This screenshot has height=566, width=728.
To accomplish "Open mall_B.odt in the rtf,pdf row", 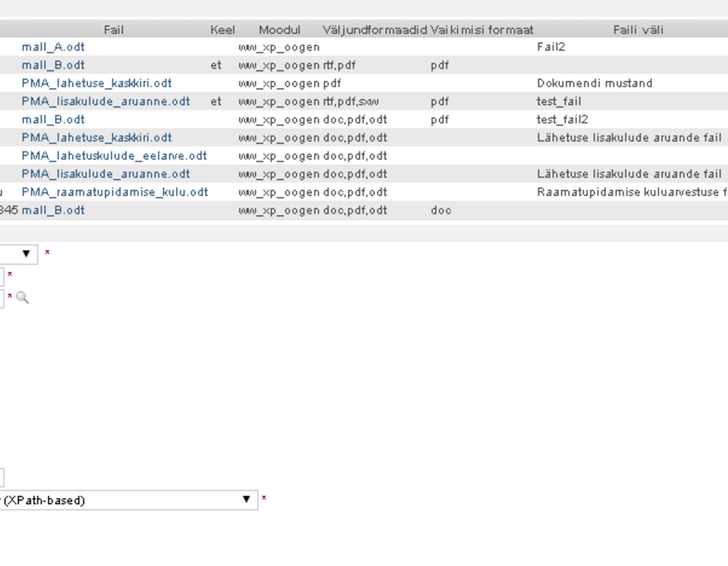I will coord(53,65).
